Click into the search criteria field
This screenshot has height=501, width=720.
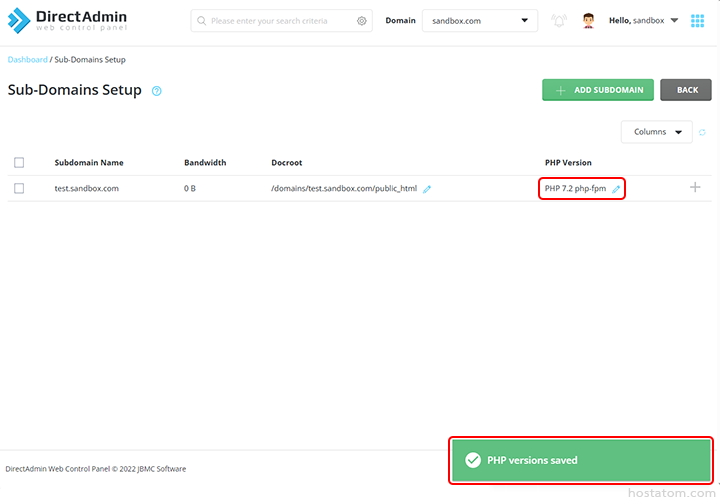click(x=280, y=21)
